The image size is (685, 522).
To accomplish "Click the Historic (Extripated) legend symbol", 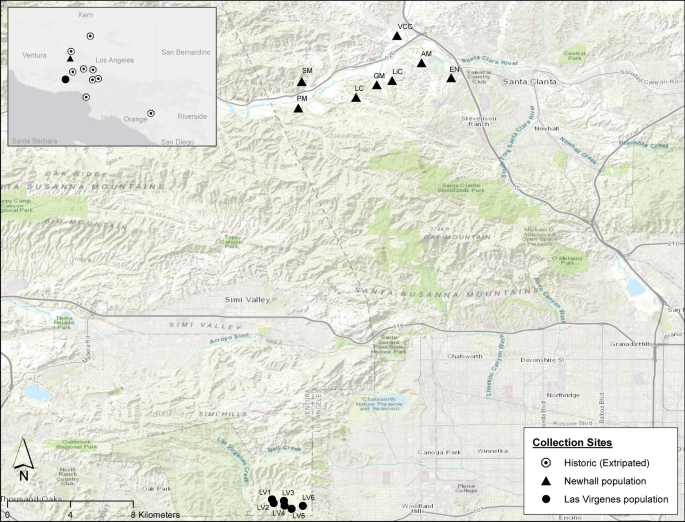I will [x=546, y=463].
